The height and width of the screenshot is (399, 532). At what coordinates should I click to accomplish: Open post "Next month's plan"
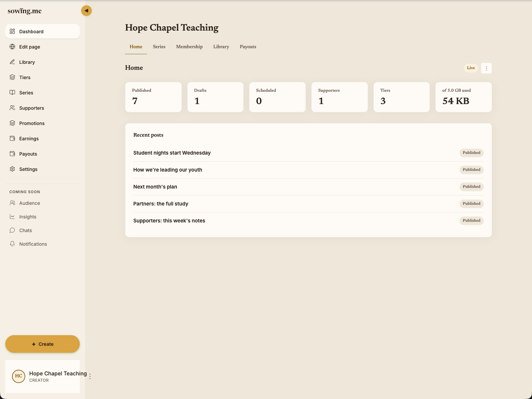[155, 187]
